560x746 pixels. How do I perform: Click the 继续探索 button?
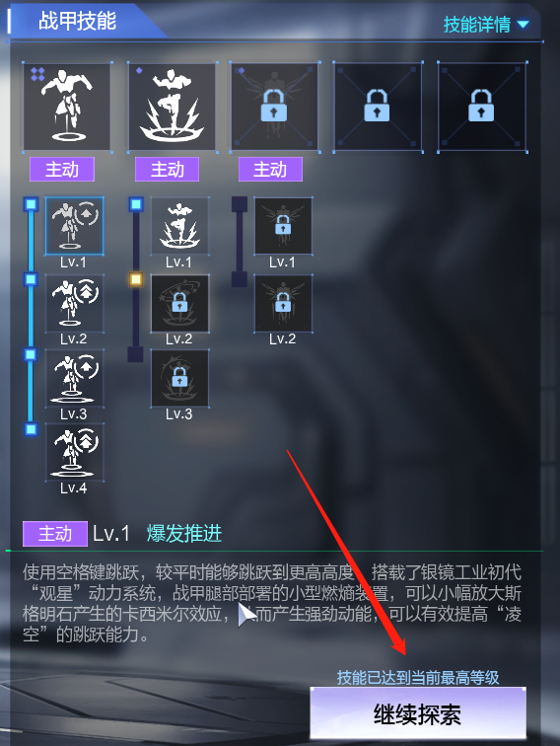click(418, 713)
